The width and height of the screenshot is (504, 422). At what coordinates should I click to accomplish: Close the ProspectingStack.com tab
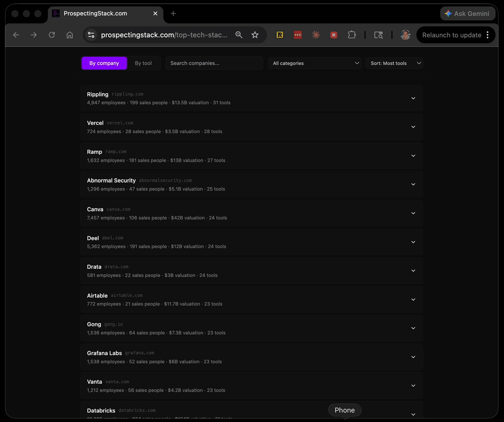click(155, 13)
